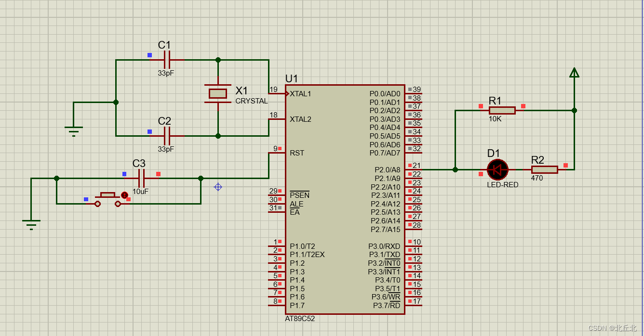Click the P1.0/T2 pin label
This screenshot has width=644, height=336.
point(302,246)
